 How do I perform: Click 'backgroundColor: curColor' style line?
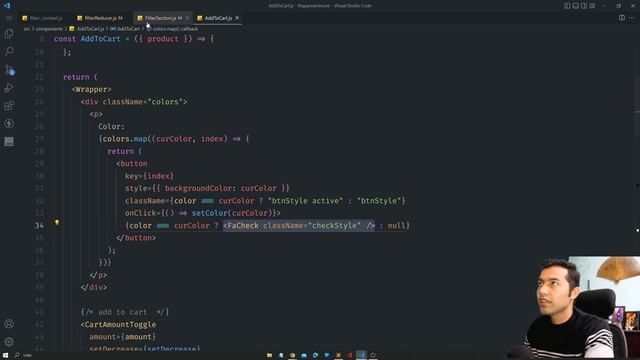tap(221, 188)
